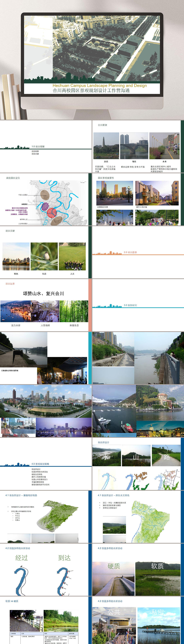Open the cyclist street photo labeled 未来

pyautogui.click(x=164, y=146)
